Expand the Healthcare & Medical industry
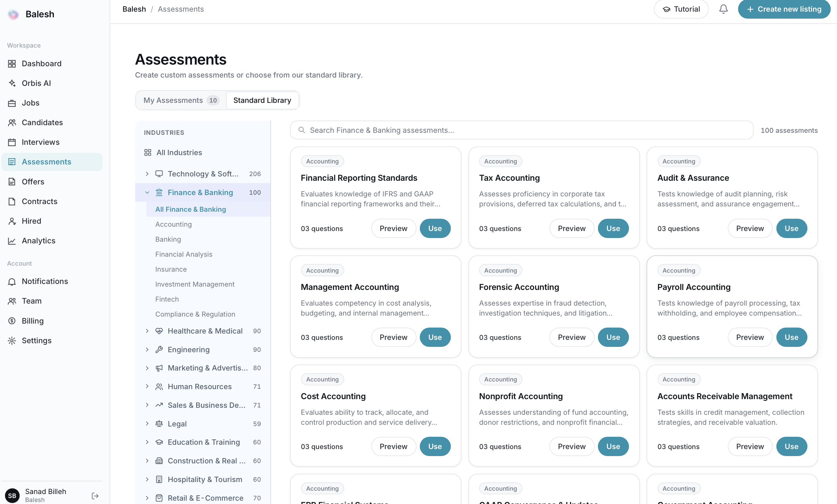 point(147,331)
